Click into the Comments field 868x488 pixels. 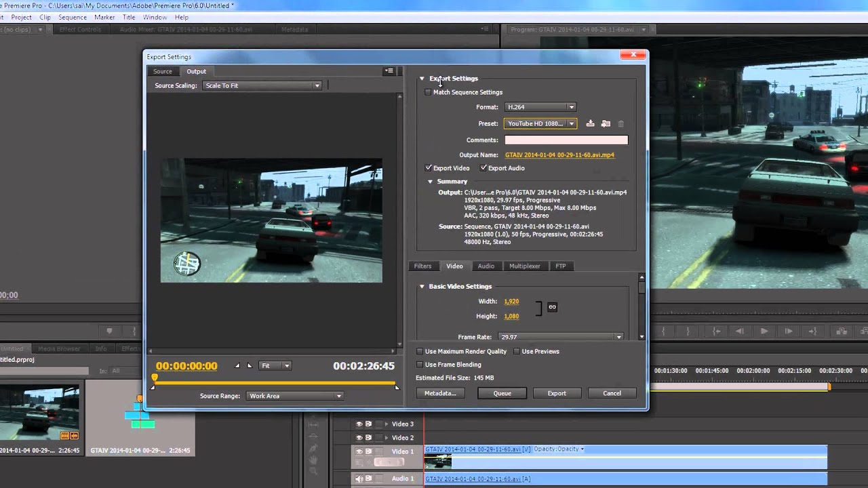(x=566, y=140)
